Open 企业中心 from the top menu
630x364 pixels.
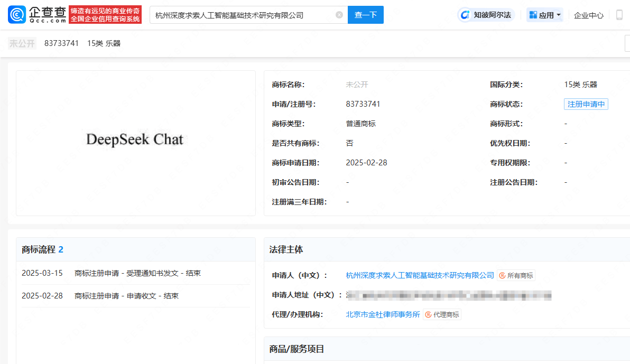(589, 15)
